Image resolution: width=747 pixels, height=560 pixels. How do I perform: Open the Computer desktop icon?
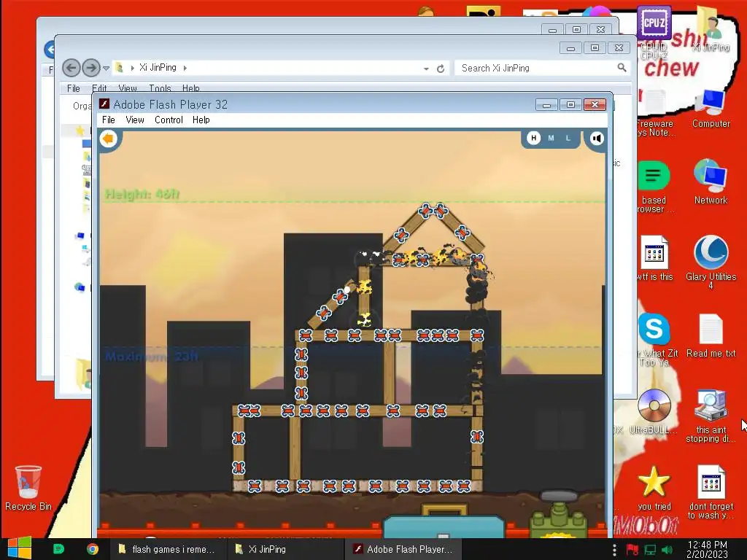pyautogui.click(x=711, y=109)
